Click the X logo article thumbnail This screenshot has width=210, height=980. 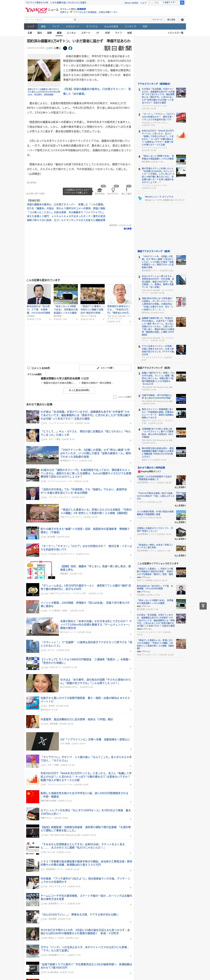point(42,742)
